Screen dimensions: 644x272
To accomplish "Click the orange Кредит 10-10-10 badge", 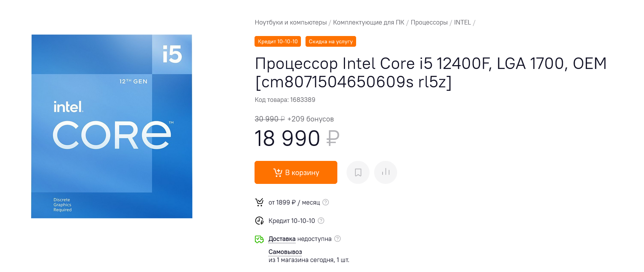I will [278, 41].
